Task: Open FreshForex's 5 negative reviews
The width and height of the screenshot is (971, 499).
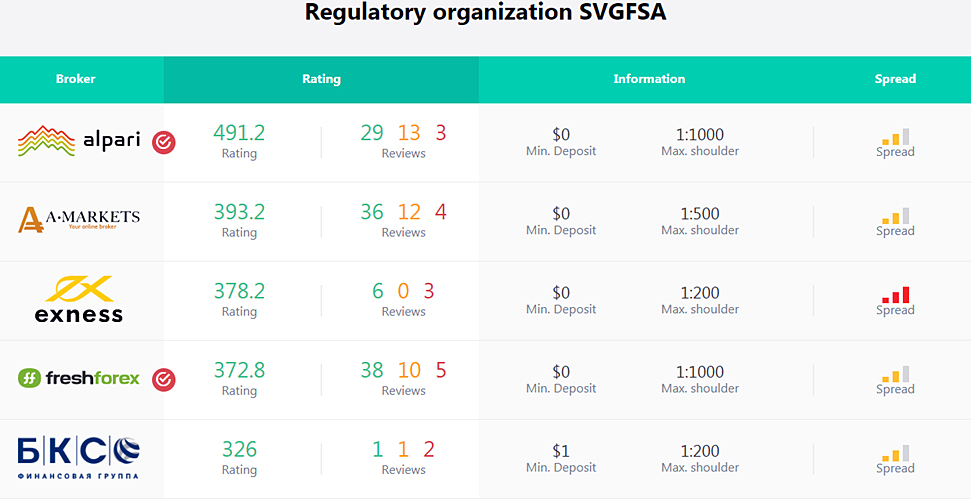Action: coord(441,370)
